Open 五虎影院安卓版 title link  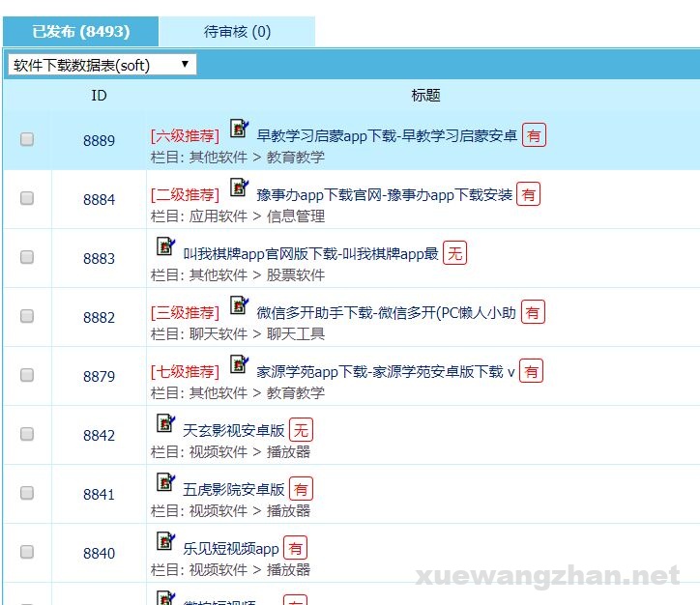[x=233, y=489]
